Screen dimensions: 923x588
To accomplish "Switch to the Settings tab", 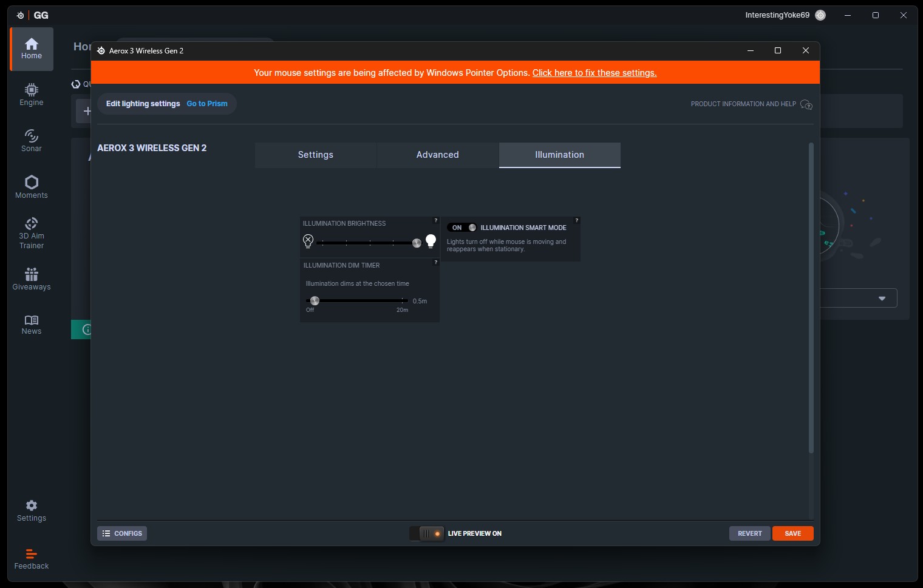I will 316,155.
